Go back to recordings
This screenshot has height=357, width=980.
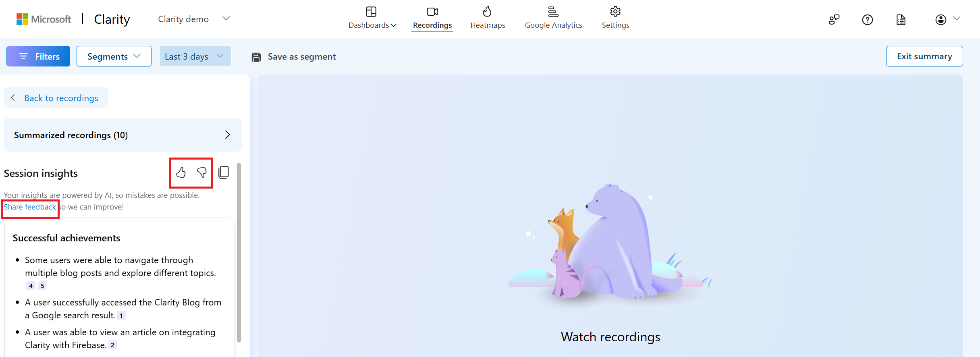[x=56, y=98]
